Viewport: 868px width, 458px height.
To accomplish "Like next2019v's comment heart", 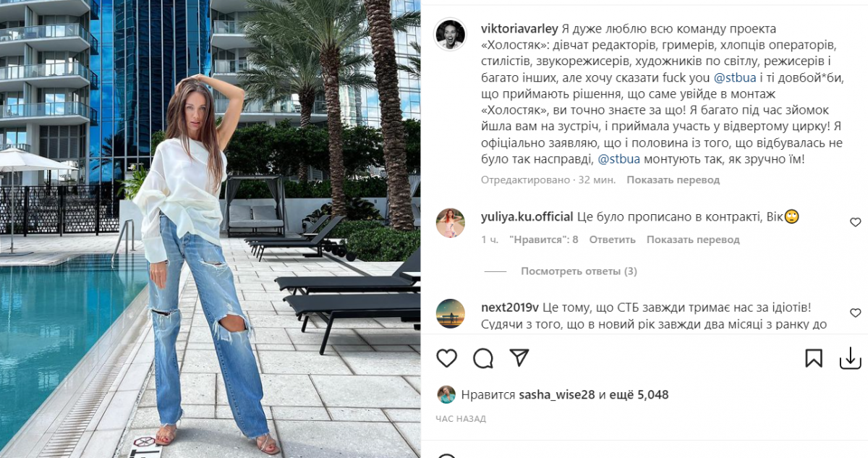I will pos(855,313).
